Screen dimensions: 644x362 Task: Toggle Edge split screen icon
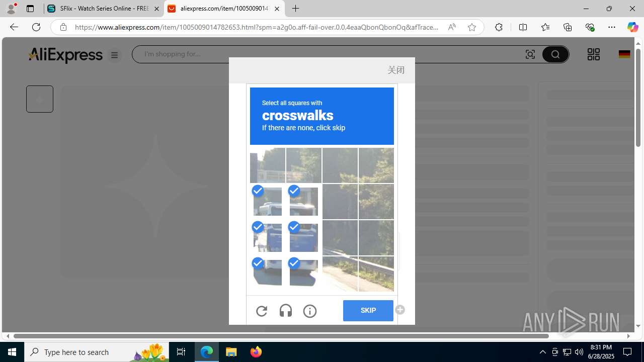pos(523,27)
